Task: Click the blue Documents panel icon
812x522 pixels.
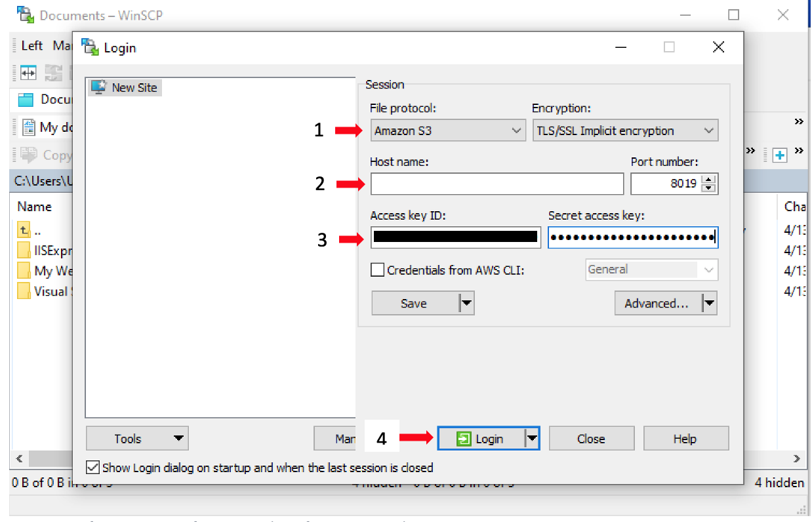Action: pos(25,99)
